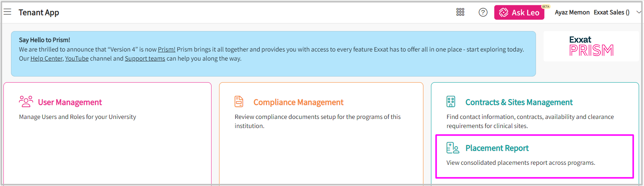This screenshot has height=186, width=644.
Task: Open User Management heading
Action: [70, 102]
